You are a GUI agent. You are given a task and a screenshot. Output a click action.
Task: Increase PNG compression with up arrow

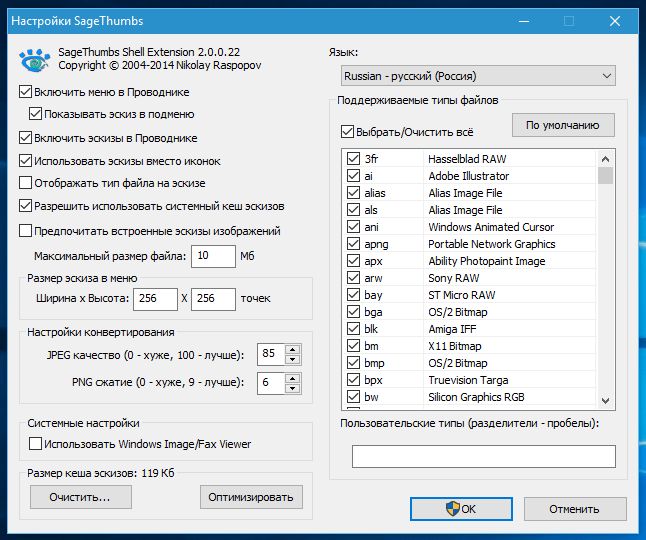tap(292, 378)
